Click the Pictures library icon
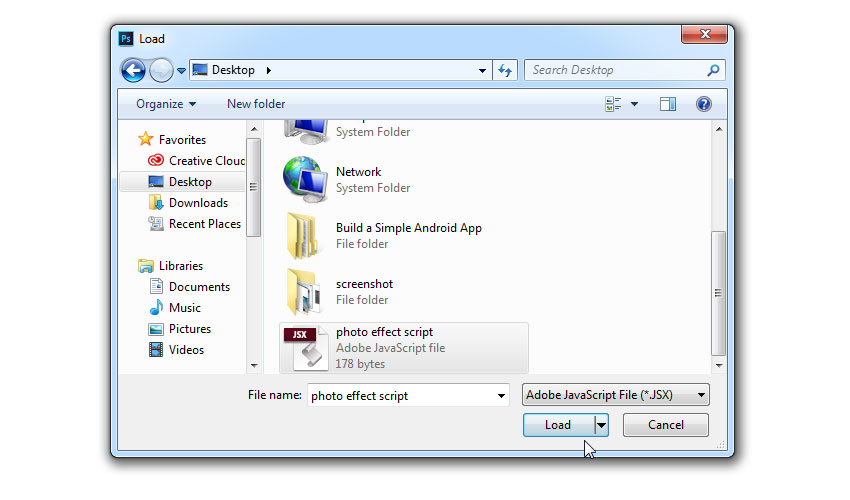The image size is (850, 500). point(156,329)
